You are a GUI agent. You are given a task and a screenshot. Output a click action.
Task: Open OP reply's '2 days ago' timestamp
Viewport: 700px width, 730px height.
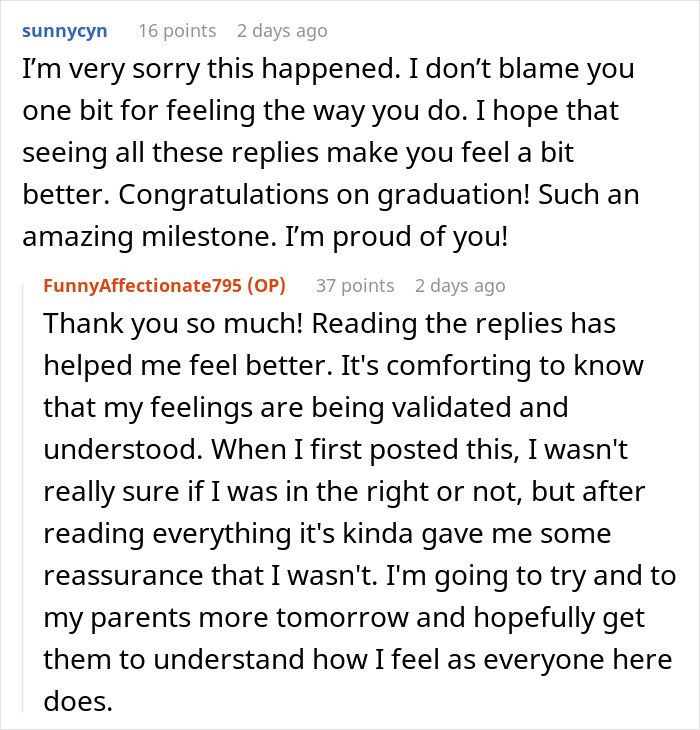[460, 286]
